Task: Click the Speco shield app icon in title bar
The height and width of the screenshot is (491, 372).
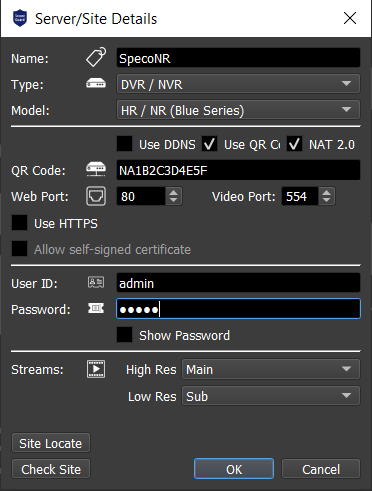Action: tap(20, 18)
